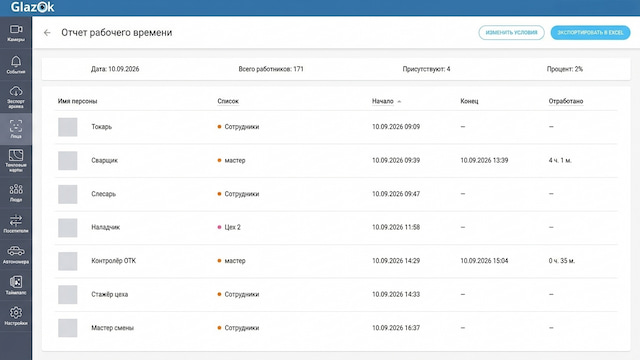Select the Сварщик person name
Screen dimensions: 640x360
pos(104,160)
